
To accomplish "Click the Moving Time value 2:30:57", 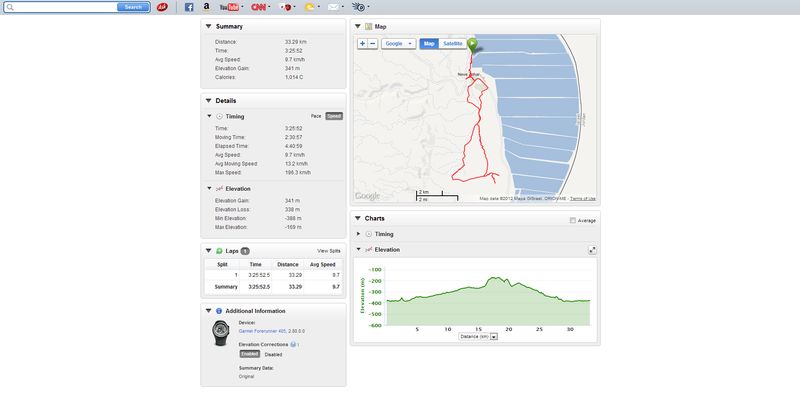I will (294, 138).
